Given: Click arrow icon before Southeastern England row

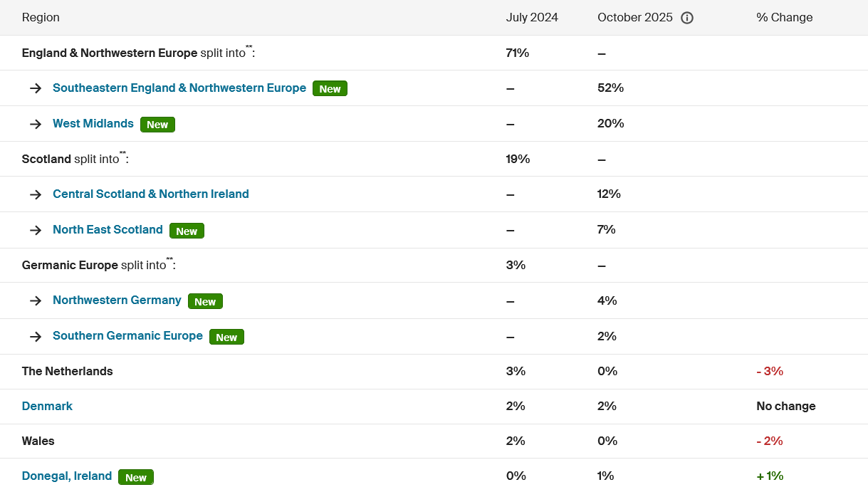Looking at the screenshot, I should pyautogui.click(x=36, y=88).
